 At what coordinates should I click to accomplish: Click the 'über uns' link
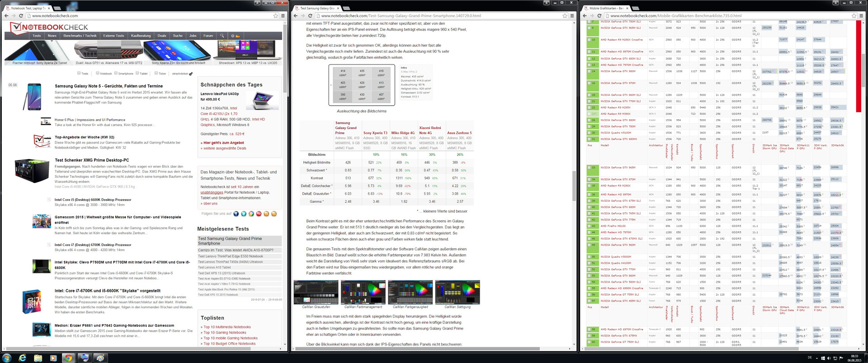[210, 204]
